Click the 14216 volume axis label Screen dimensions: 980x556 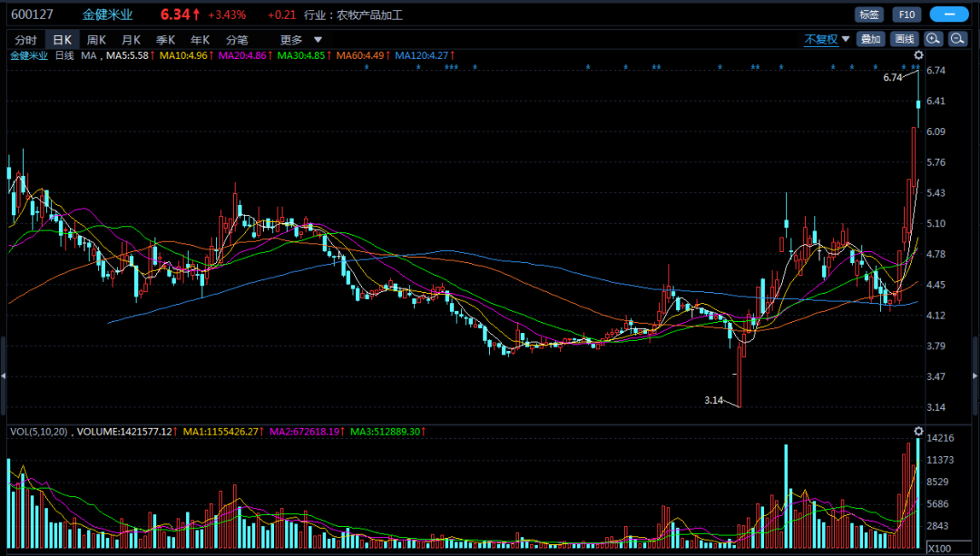940,438
